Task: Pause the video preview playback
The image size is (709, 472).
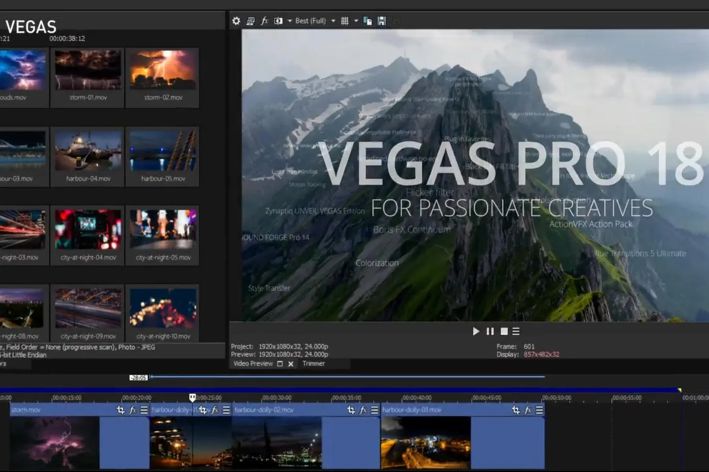Action: coord(490,331)
